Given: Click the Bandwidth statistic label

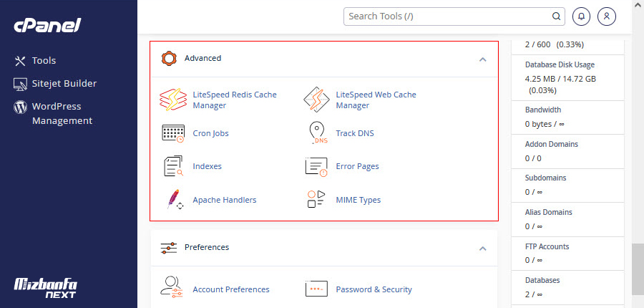Looking at the screenshot, I should [543, 110].
